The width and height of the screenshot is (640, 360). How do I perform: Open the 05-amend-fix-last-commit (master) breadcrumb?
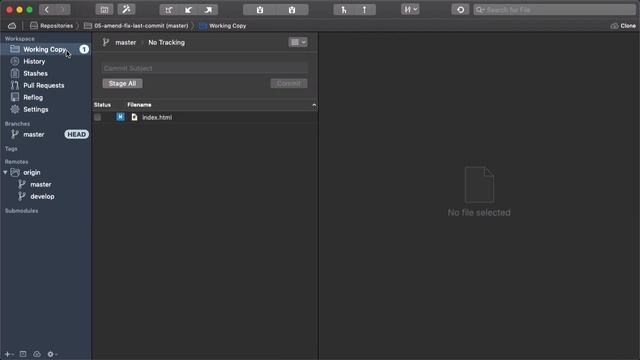point(136,26)
